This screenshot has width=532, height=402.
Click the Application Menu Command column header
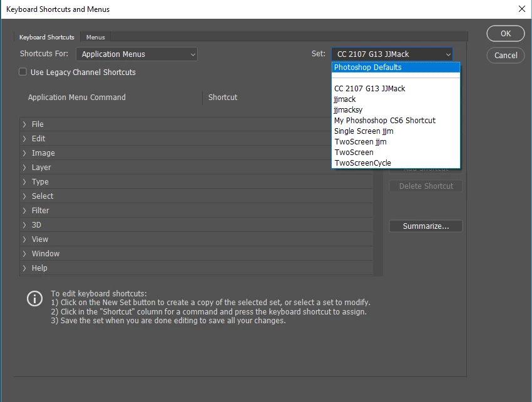[x=77, y=98]
